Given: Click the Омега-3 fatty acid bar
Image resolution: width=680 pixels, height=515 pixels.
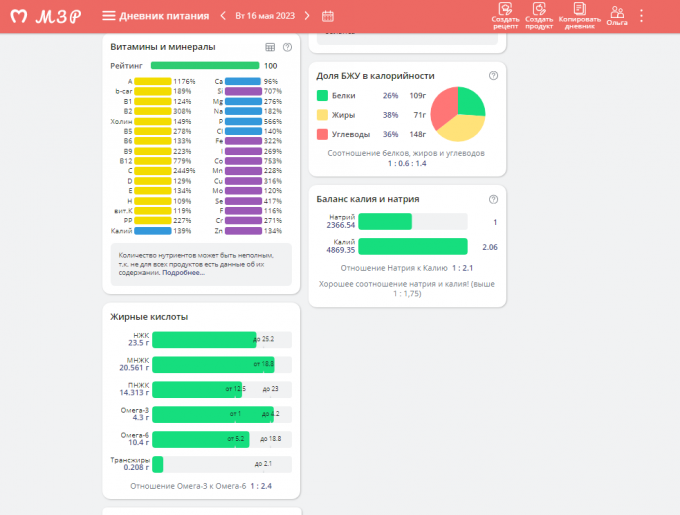Looking at the screenshot, I should (x=212, y=414).
